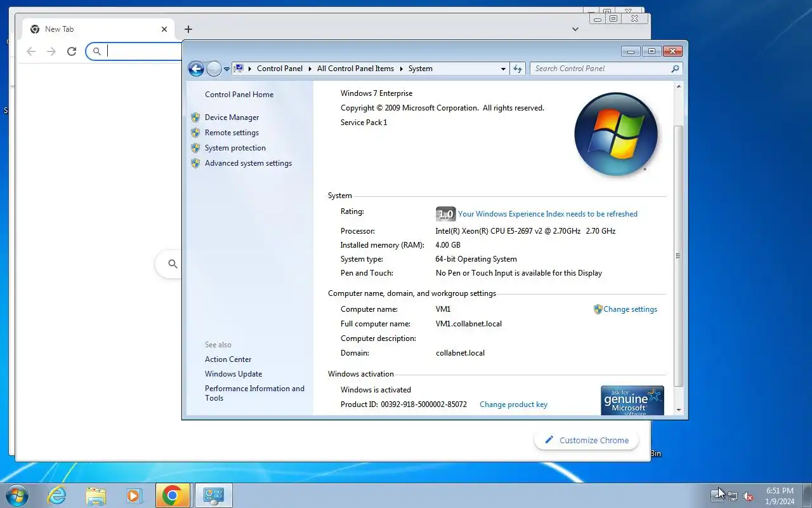Select Control Panel breadcrumb
The height and width of the screenshot is (508, 812).
pyautogui.click(x=280, y=69)
